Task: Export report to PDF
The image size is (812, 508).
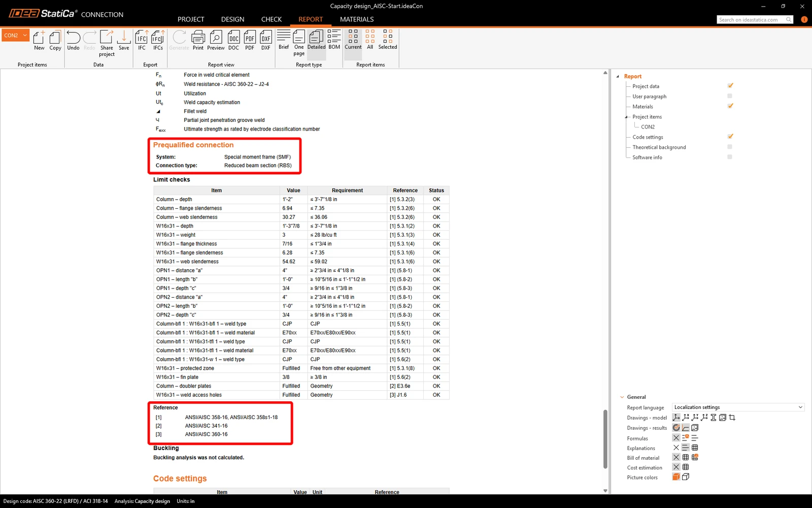Action: click(x=250, y=40)
